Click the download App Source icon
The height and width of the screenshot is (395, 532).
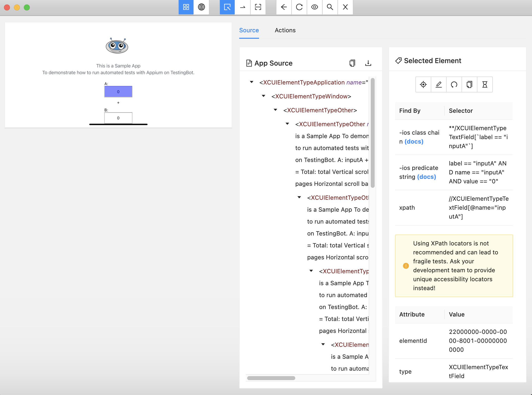368,63
